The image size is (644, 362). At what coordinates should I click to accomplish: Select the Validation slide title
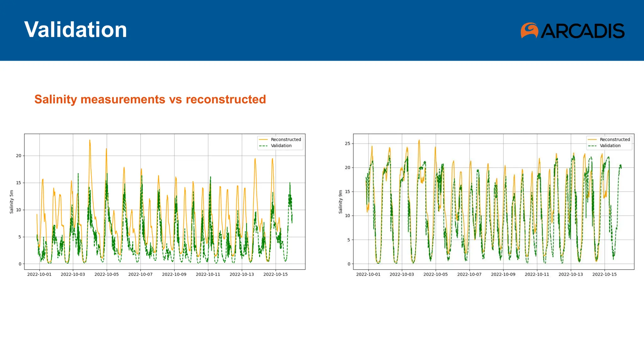pyautogui.click(x=76, y=30)
